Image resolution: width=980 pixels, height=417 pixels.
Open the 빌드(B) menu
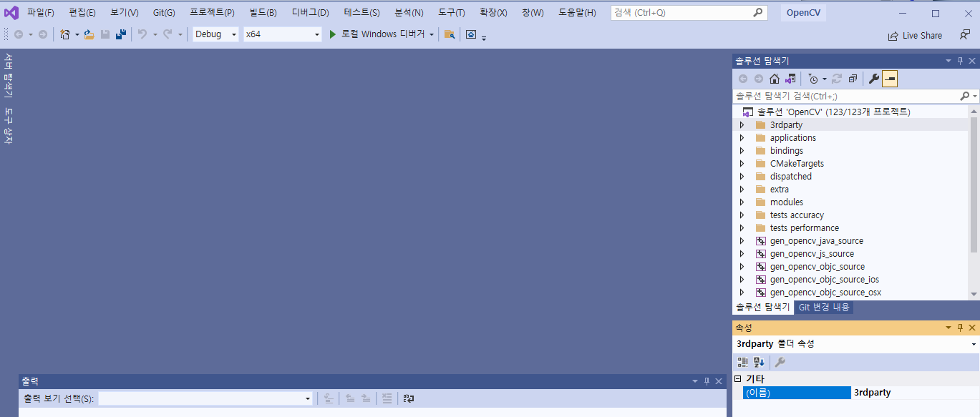pyautogui.click(x=263, y=13)
